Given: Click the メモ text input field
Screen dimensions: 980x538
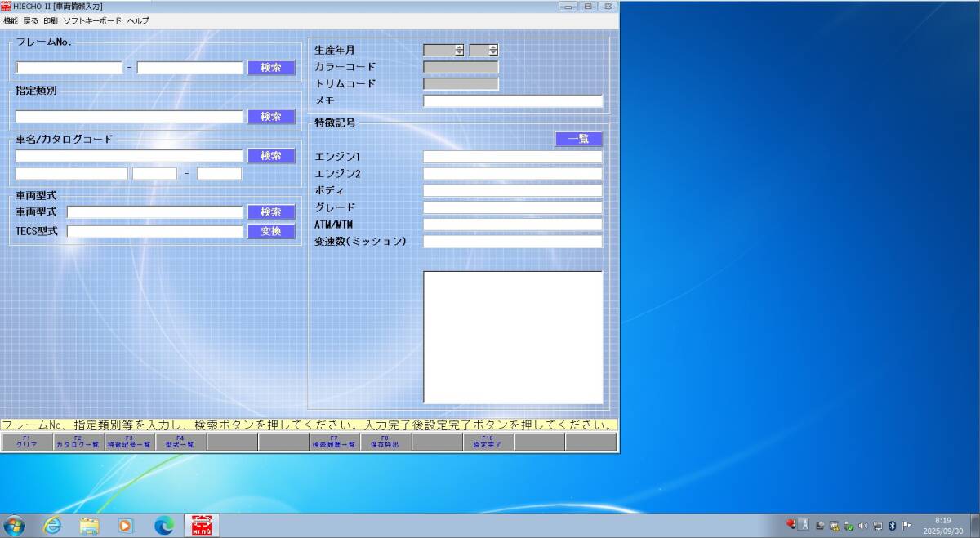Looking at the screenshot, I should (512, 101).
